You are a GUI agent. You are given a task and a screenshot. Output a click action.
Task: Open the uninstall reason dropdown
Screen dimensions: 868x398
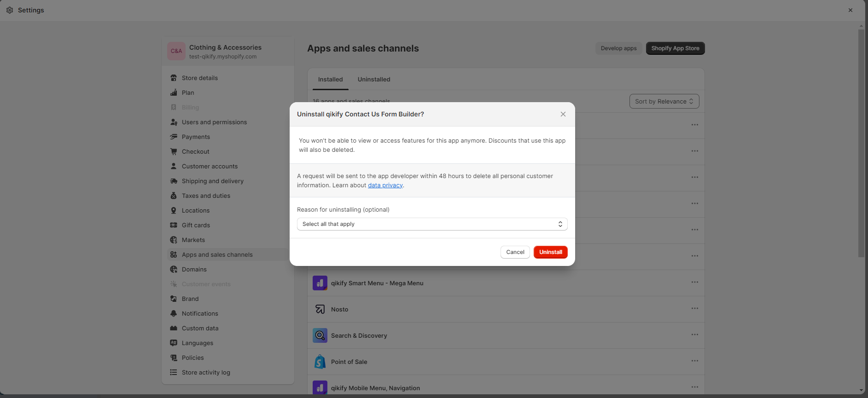(432, 224)
